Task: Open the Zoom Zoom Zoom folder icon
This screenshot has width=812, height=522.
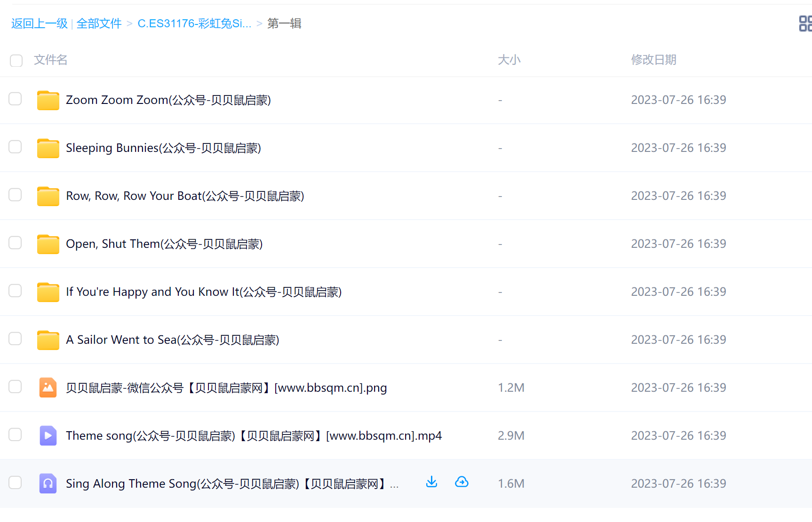Action: coord(48,100)
